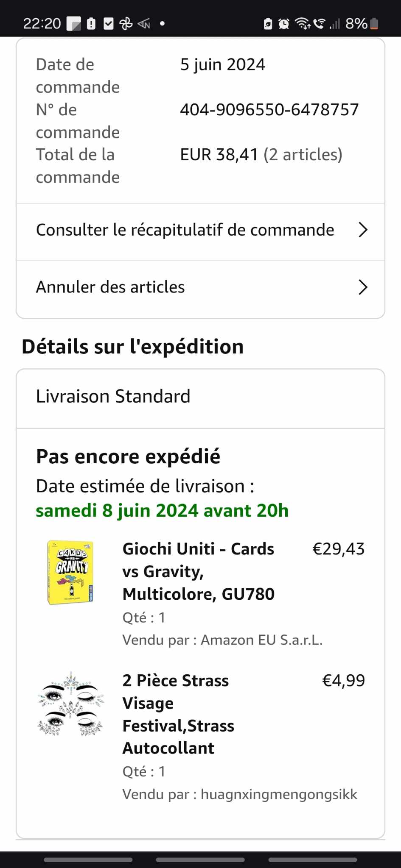This screenshot has width=401, height=868.
Task: Tap the checkmark task notification icon
Action: (x=109, y=24)
